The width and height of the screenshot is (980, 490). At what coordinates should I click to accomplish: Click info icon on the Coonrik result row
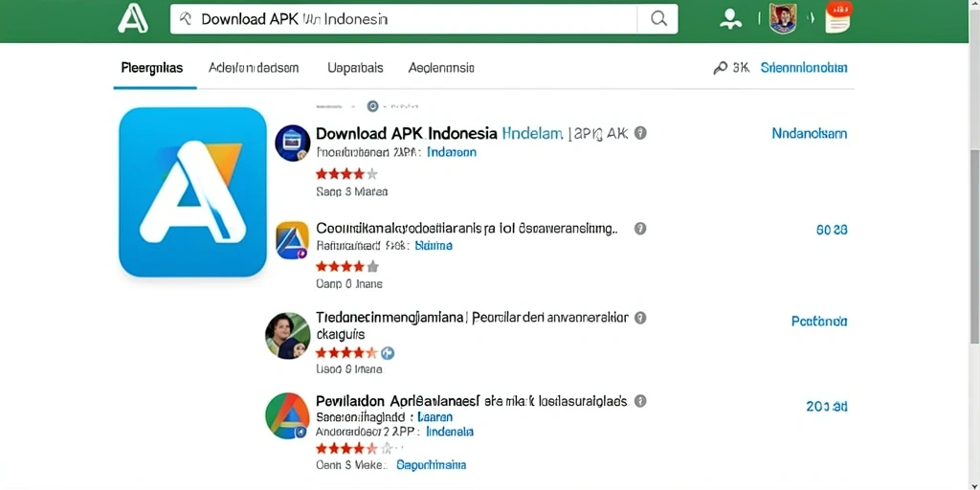640,228
